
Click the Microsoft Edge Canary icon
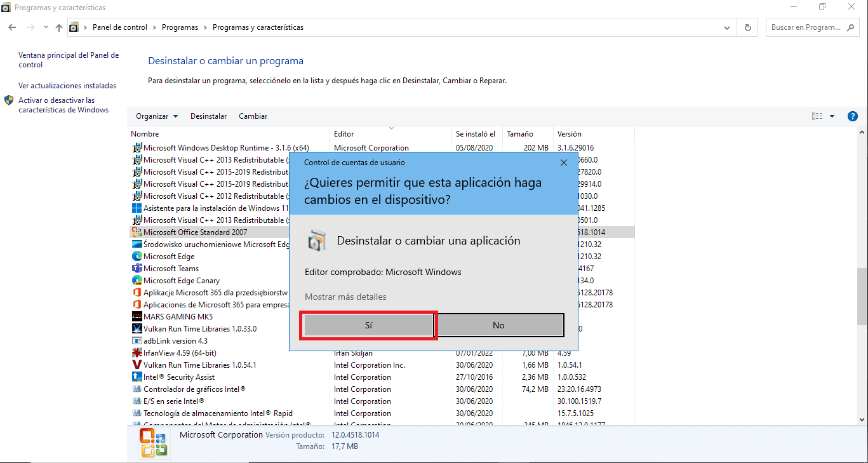click(137, 281)
